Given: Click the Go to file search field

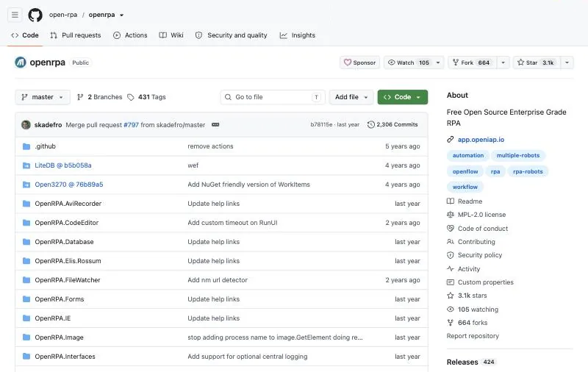Looking at the screenshot, I should click(x=273, y=97).
